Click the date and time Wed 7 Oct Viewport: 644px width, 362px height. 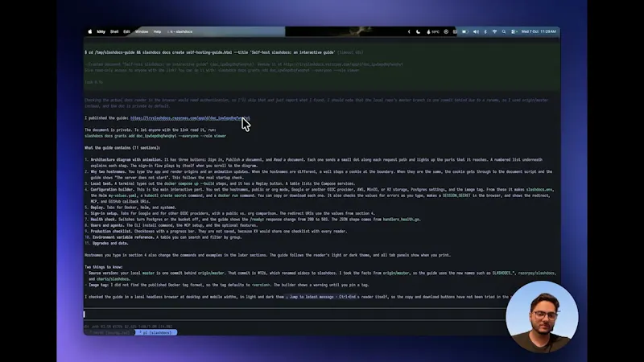click(x=539, y=31)
